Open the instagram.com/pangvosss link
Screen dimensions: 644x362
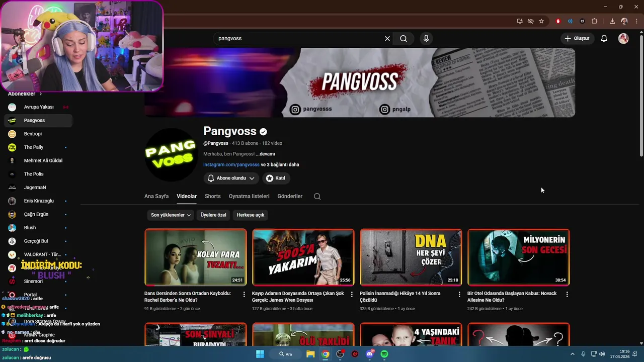231,164
